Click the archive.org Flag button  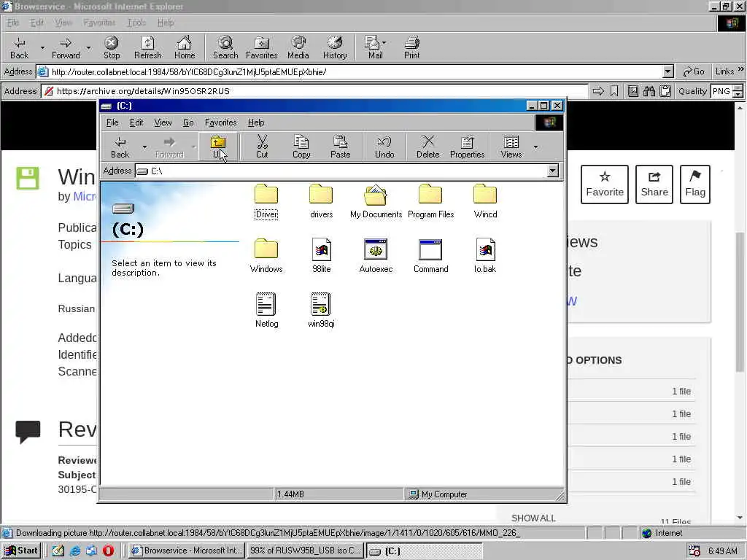tap(695, 184)
